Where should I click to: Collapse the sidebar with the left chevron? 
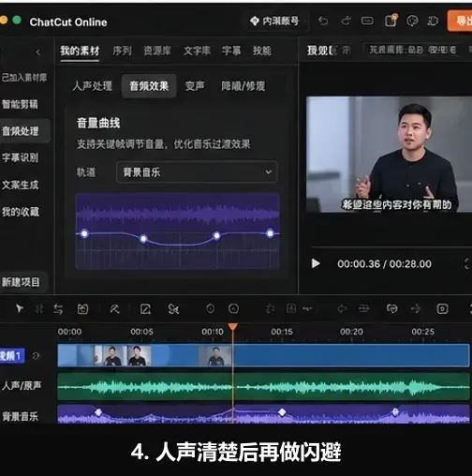click(x=37, y=52)
